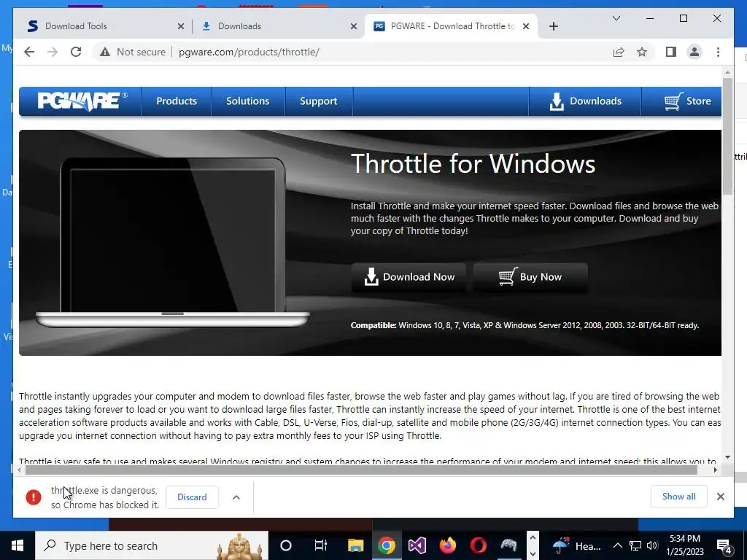
Task: Click the vertical page scrollbar
Action: click(x=727, y=136)
